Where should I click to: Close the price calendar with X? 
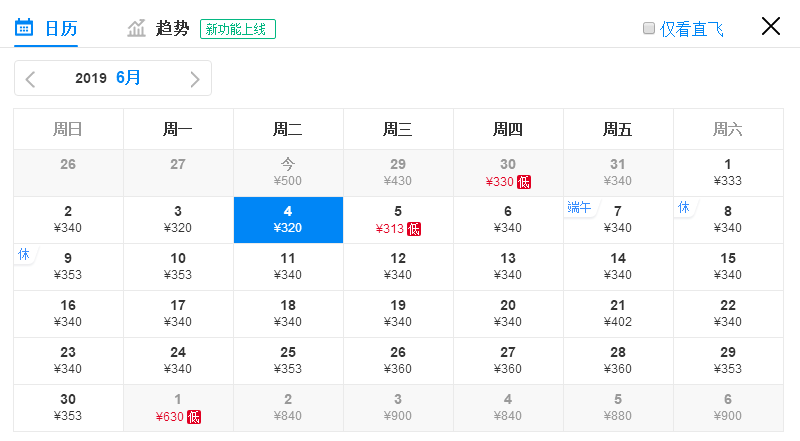770,26
